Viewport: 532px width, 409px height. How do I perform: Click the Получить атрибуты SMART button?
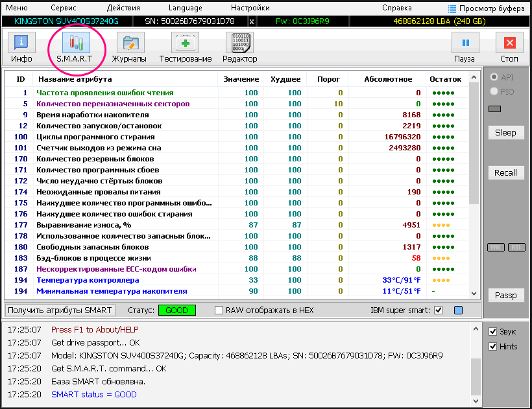click(61, 310)
